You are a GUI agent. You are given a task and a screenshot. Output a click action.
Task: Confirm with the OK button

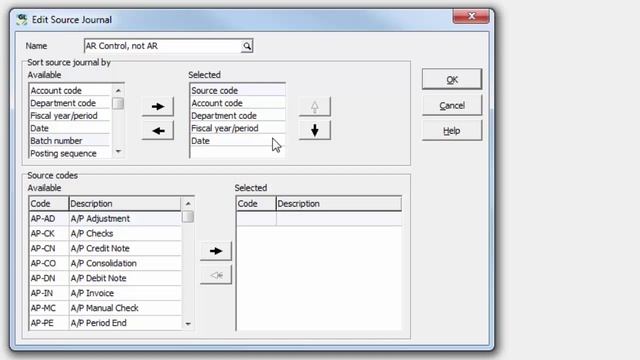tap(452, 79)
